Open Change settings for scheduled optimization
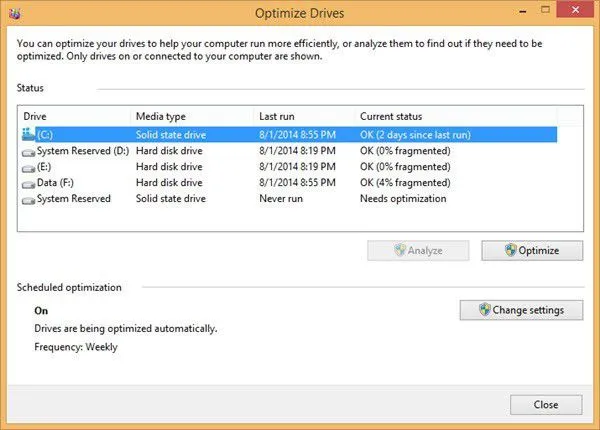 521,310
